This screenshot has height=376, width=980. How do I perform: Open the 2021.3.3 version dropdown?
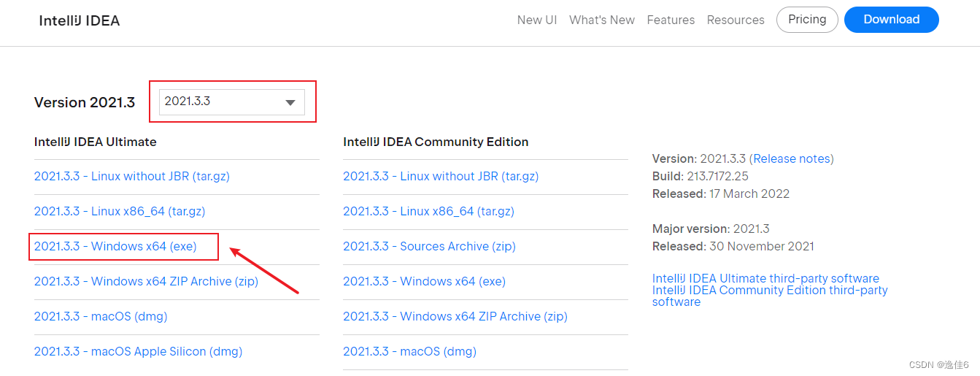232,101
